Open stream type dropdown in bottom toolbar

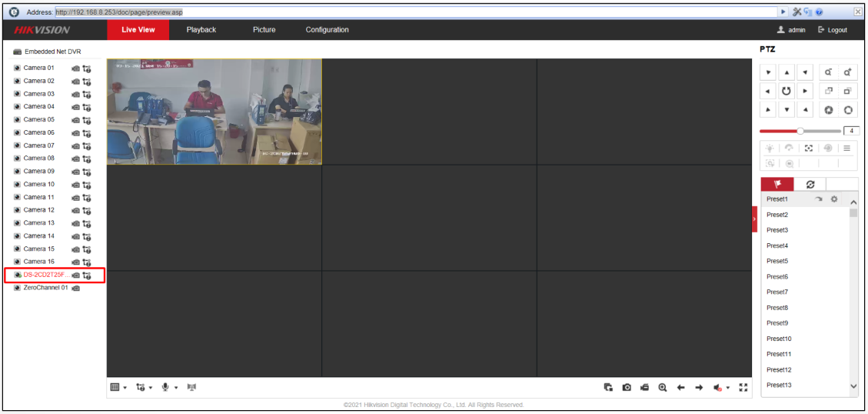pyautogui.click(x=144, y=387)
